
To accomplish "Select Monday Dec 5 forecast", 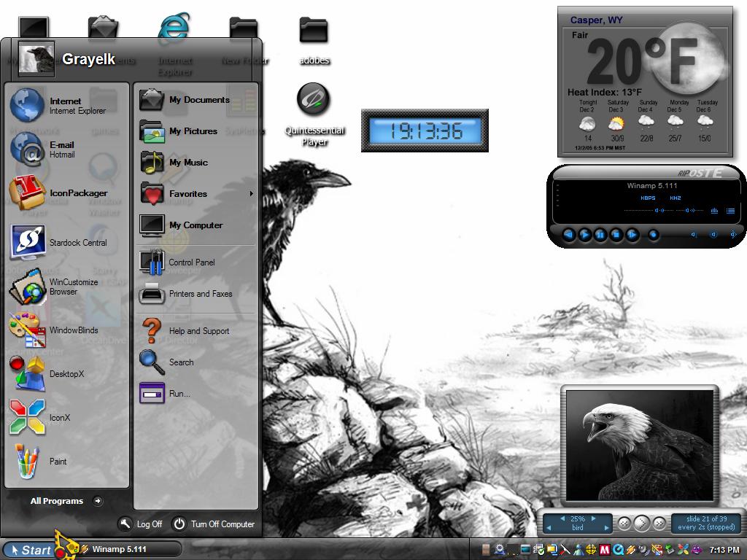I will tap(677, 122).
